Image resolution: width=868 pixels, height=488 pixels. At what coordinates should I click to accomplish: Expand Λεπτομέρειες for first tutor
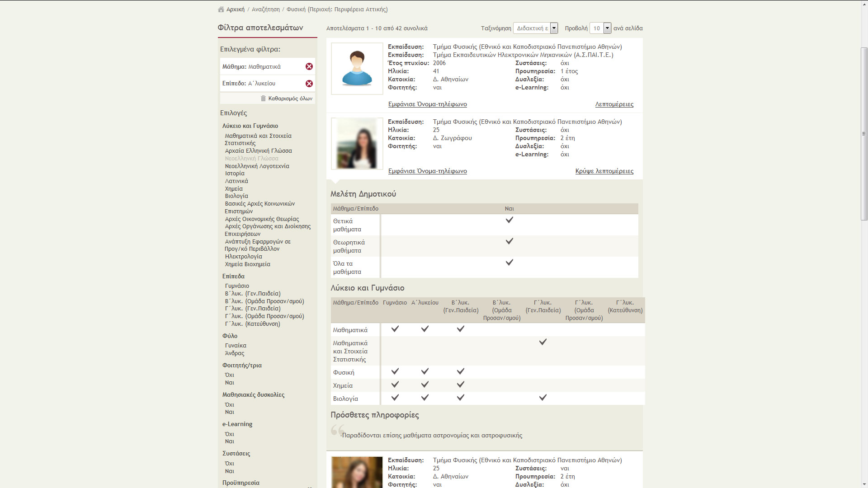[x=614, y=104]
